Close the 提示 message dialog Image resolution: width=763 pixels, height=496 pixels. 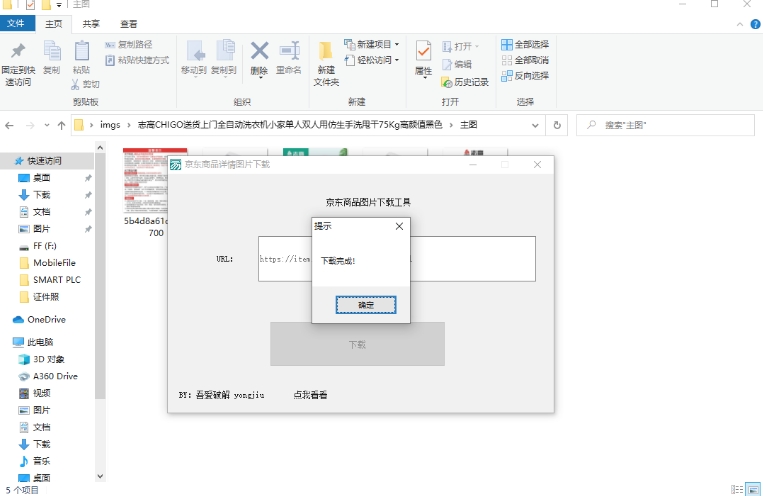399,227
